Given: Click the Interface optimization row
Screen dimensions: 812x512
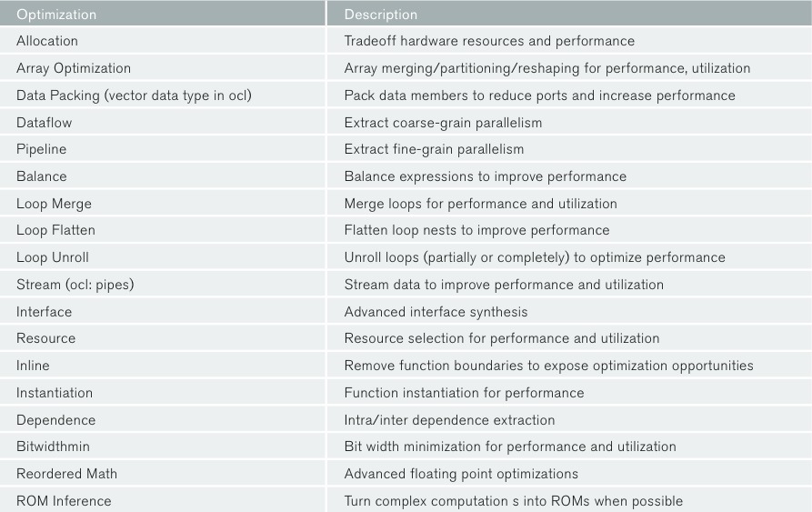Looking at the screenshot, I should tap(406, 312).
